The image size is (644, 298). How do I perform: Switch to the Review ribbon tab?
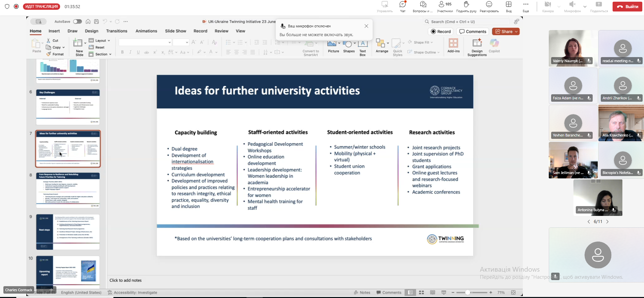click(x=222, y=31)
